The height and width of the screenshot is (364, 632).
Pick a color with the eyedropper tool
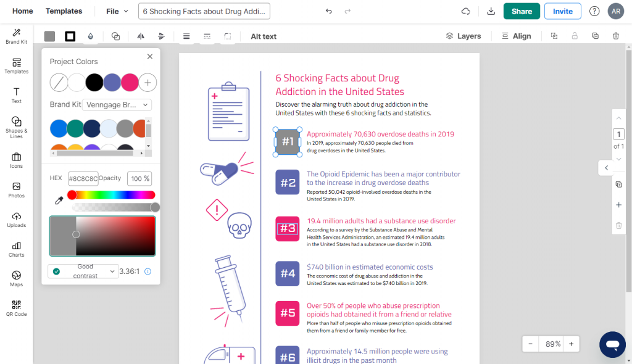click(x=59, y=201)
